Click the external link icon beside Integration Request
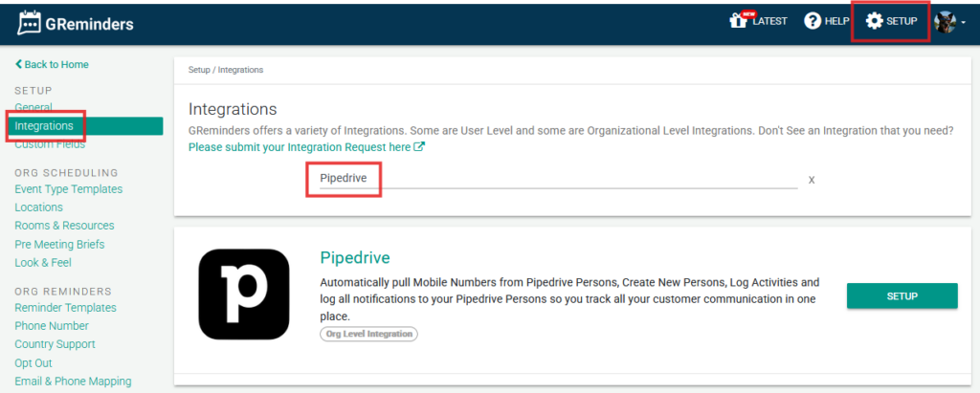The height and width of the screenshot is (393, 980). click(419, 147)
